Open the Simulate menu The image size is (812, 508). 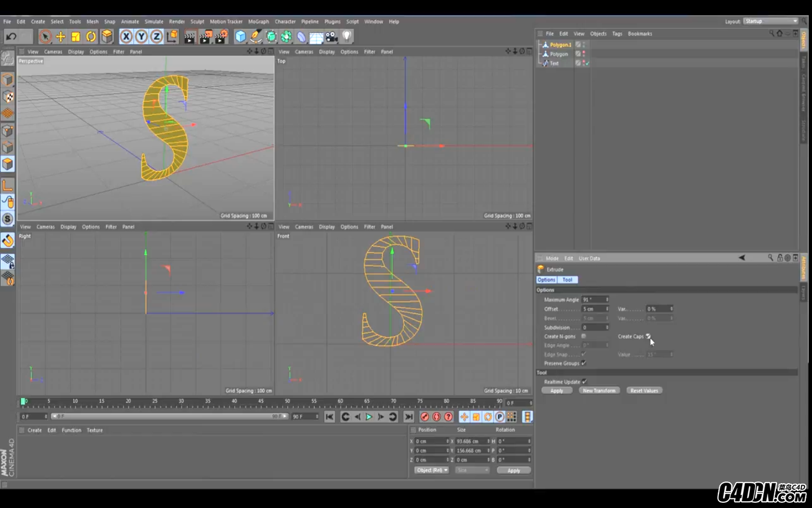(x=154, y=21)
